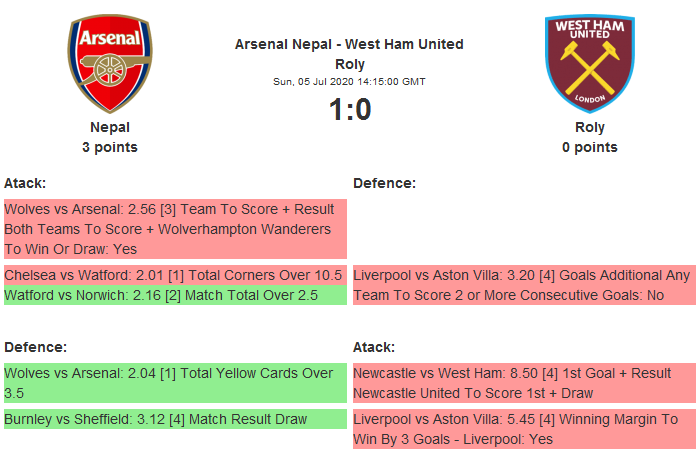Click the 3 points label under Nepal
The height and width of the screenshot is (460, 700).
point(110,147)
